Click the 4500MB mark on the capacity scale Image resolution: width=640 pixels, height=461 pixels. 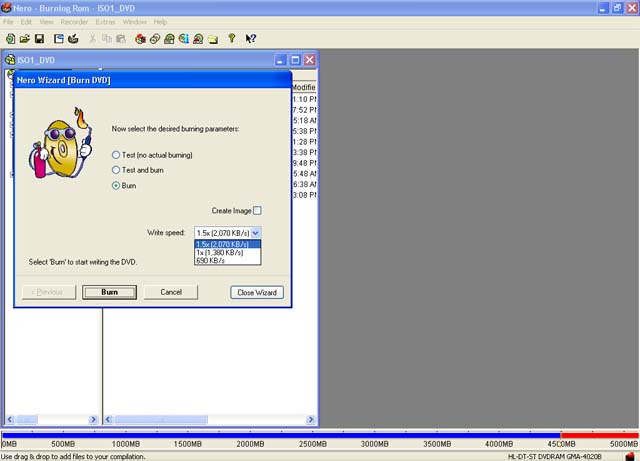coord(561,444)
